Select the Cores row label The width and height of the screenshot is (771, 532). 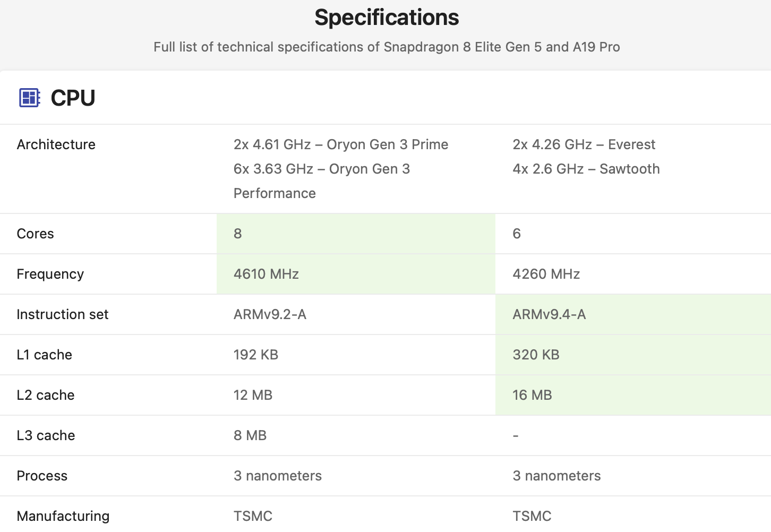click(36, 234)
